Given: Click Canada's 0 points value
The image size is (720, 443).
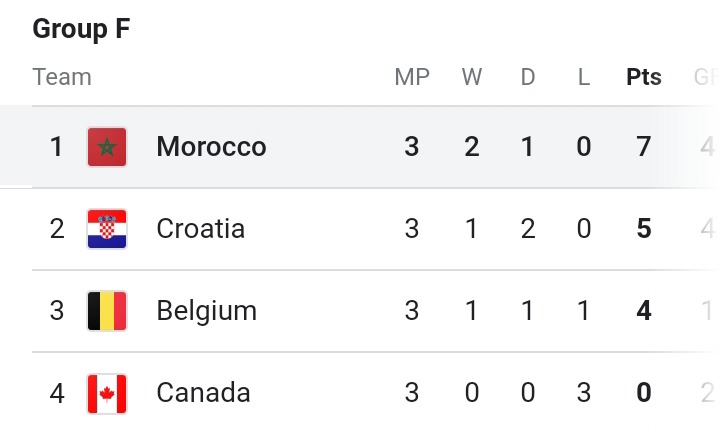Looking at the screenshot, I should (x=644, y=393).
